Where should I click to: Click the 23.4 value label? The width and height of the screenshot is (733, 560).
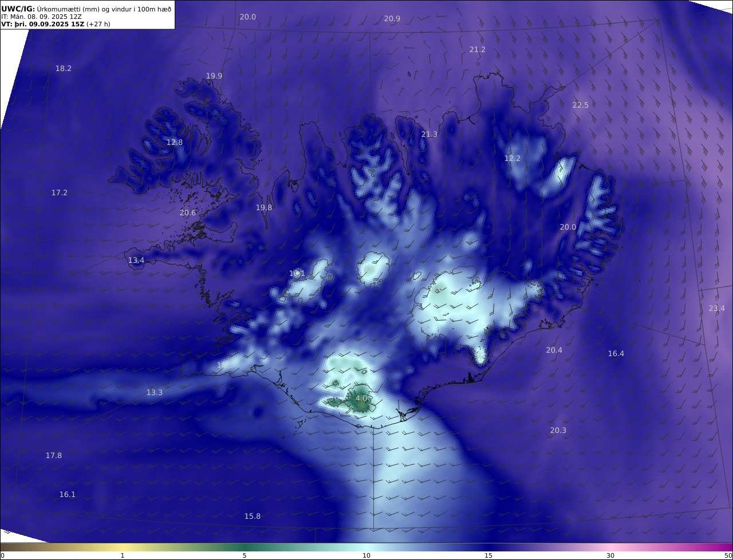[716, 309]
